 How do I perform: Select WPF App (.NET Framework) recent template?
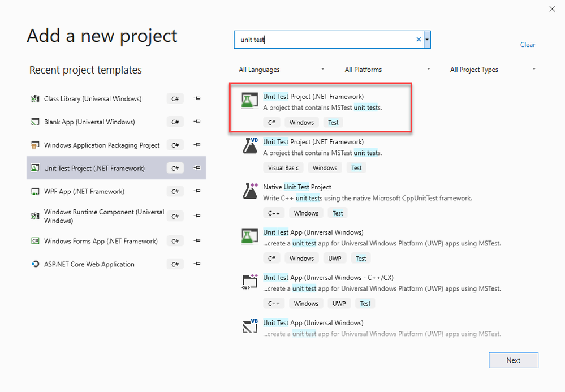point(116,191)
